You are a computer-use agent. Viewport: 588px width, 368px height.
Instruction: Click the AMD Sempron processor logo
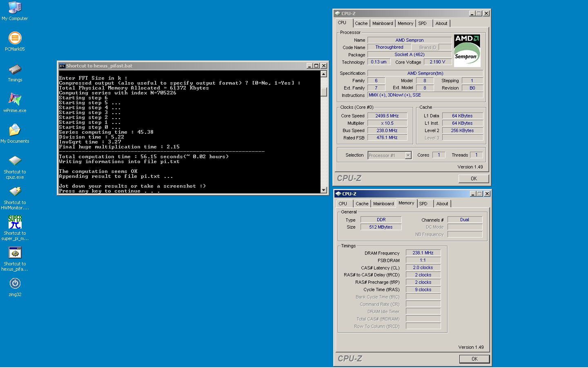pos(467,51)
